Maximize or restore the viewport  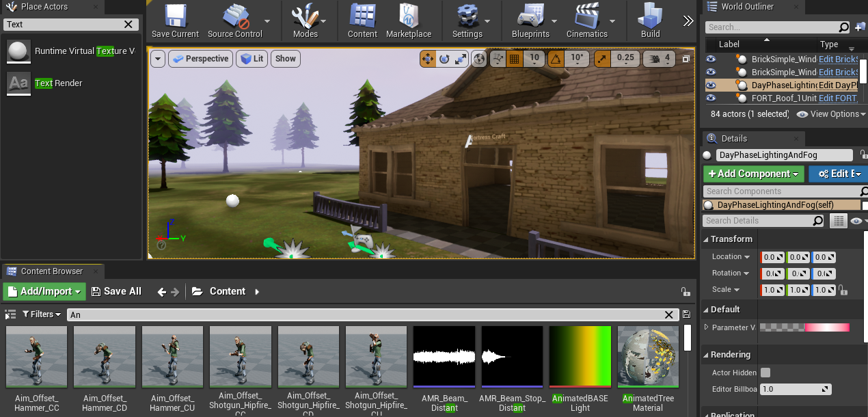[x=686, y=59]
